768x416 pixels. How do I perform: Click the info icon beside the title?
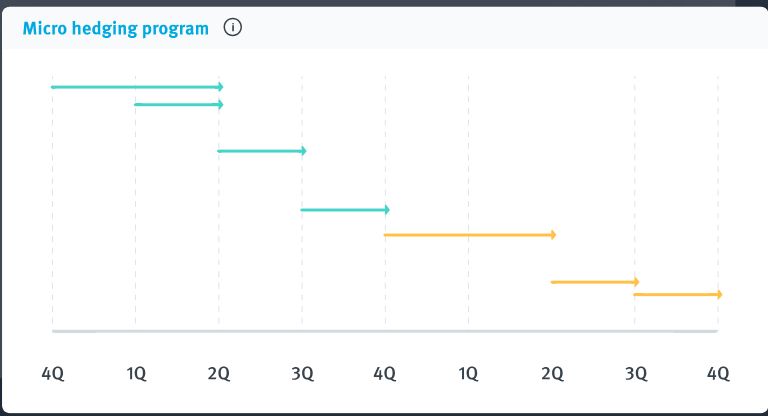[x=233, y=28]
